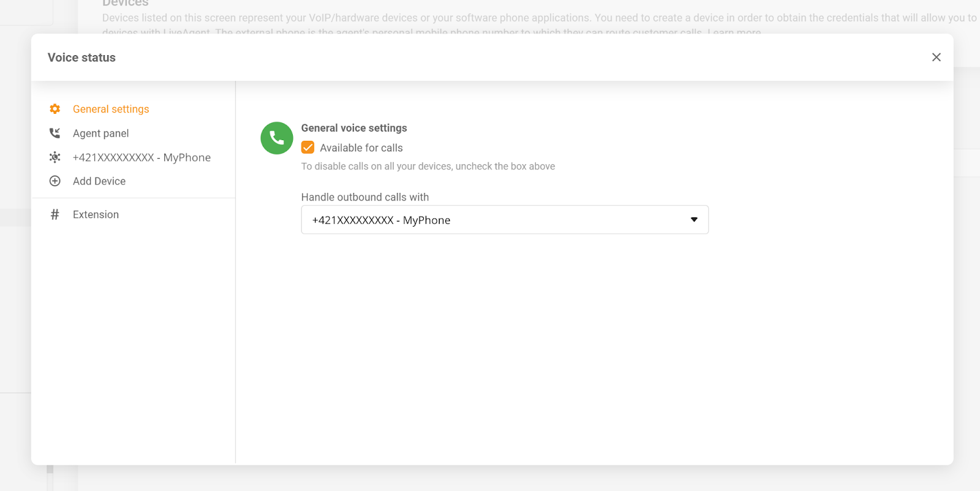Viewport: 980px width, 491px height.
Task: Click the Agent panel phone icon
Action: (55, 133)
